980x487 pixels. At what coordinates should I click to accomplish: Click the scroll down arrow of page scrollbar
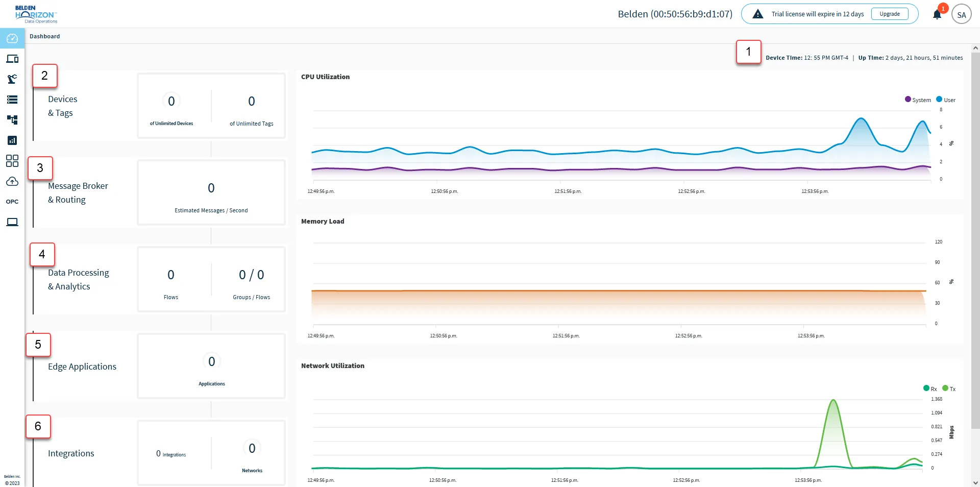coord(975,482)
